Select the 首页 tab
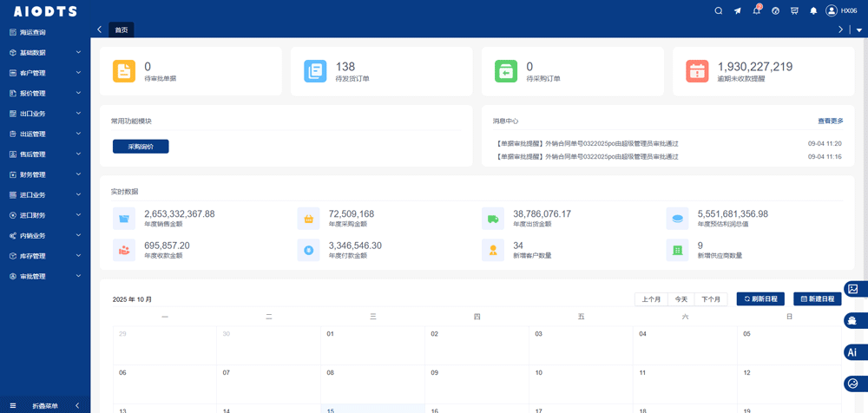Screen dimensions: 868x413 pos(122,30)
